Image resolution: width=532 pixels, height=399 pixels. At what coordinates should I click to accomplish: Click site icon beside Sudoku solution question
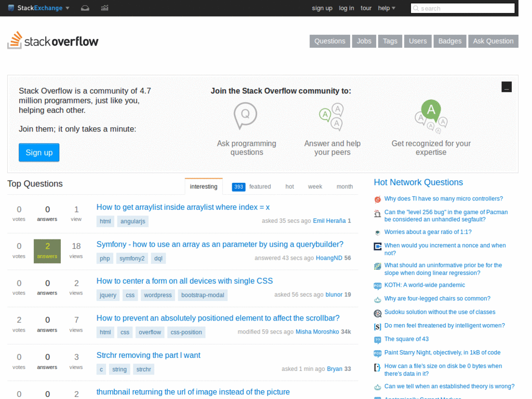(x=377, y=313)
